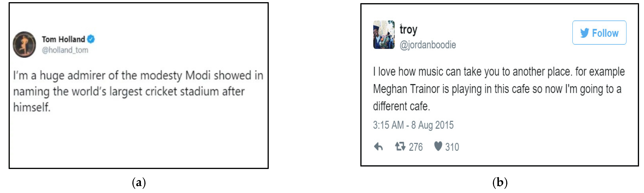Click the (b) figure label
This screenshot has height=193, width=644.
[500, 183]
